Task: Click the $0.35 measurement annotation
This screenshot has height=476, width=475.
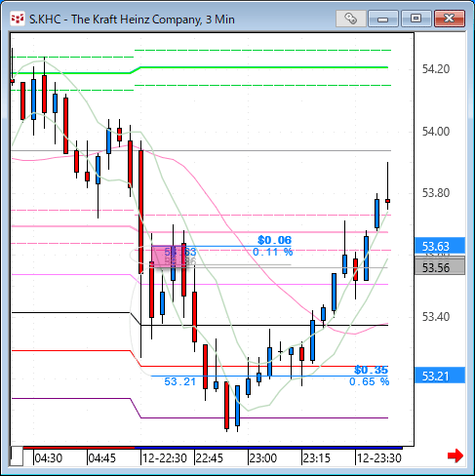Action: (371, 370)
